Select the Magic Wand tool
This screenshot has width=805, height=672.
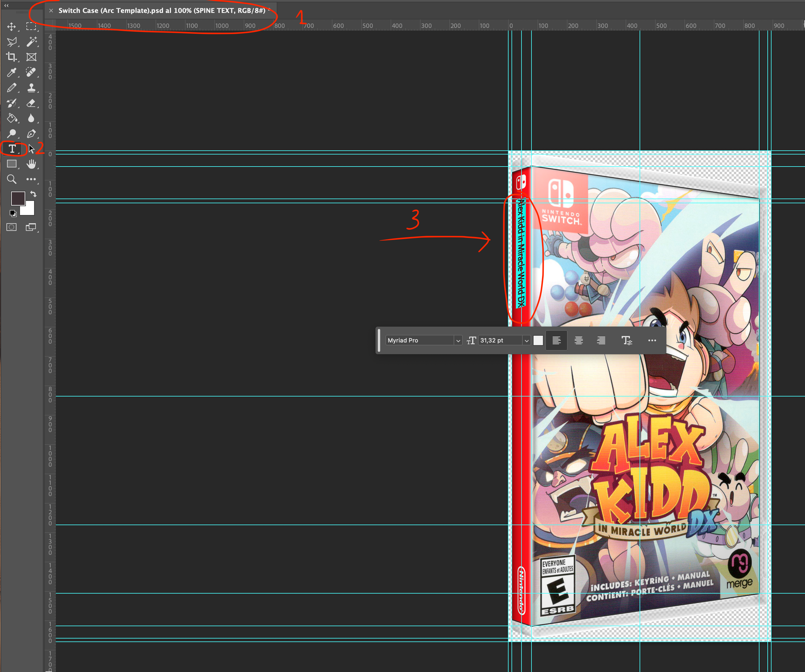[x=31, y=42]
